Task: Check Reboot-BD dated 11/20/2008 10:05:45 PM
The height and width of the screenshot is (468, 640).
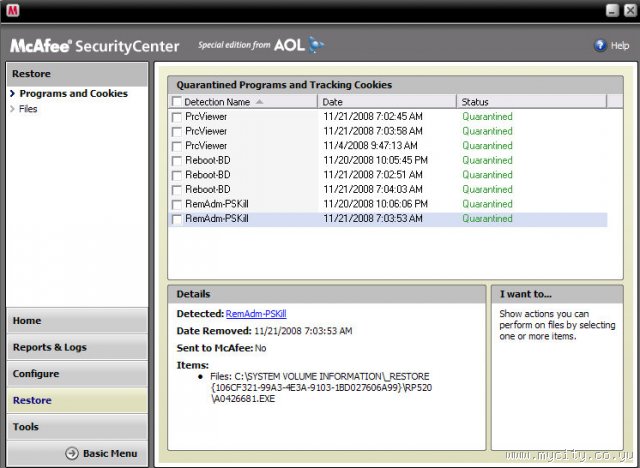Action: point(177,161)
